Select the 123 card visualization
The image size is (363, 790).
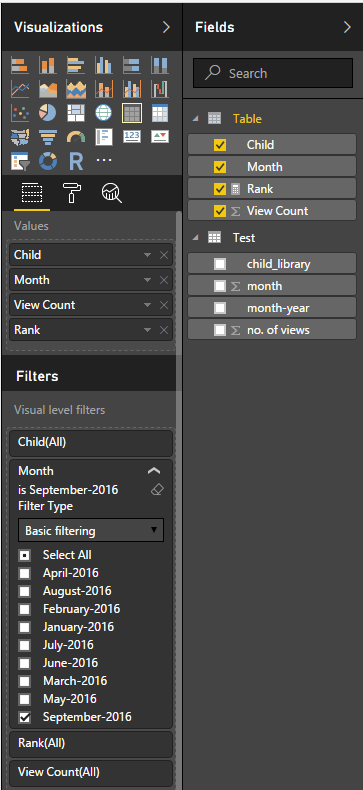[x=132, y=137]
